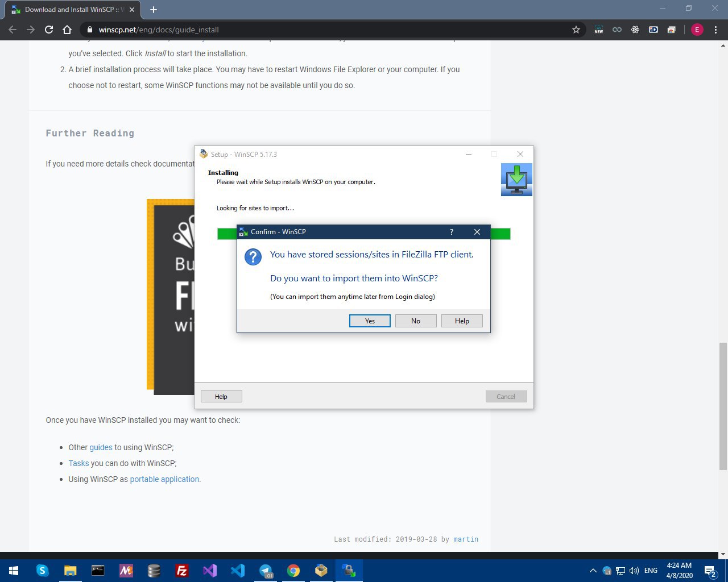This screenshot has height=582, width=728.
Task: Click the NEW extension icon in Chrome
Action: tap(599, 30)
